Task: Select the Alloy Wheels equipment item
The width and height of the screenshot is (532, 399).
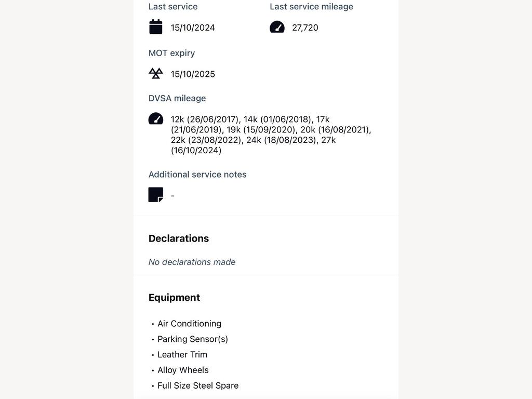Action: 183,370
